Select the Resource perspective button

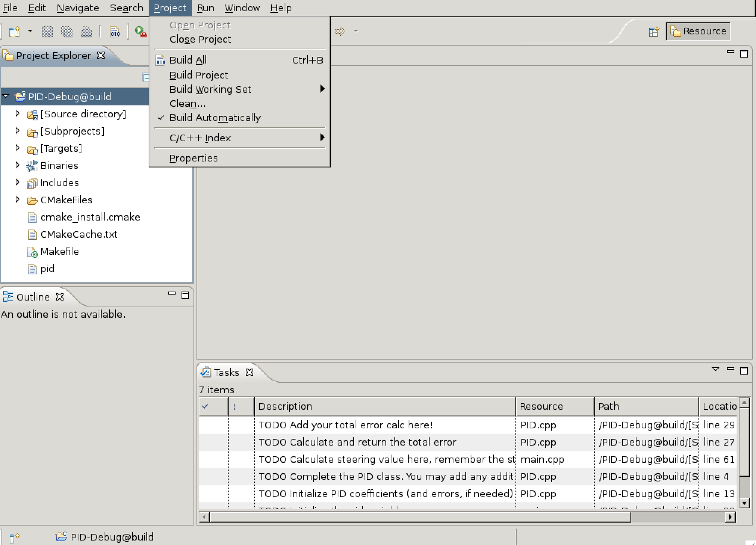click(x=698, y=31)
